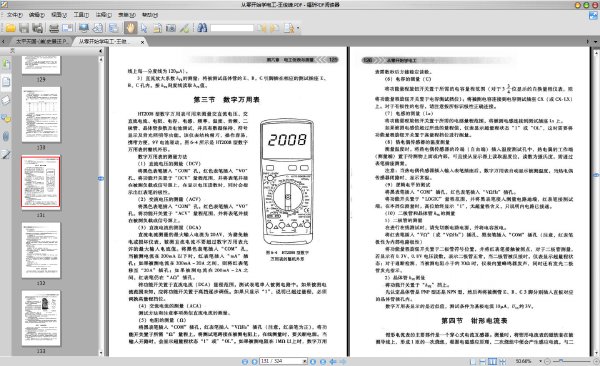Viewport: 600px width, 366px height.
Task: Click the clipboard copy text icon
Action: (x=157, y=28)
